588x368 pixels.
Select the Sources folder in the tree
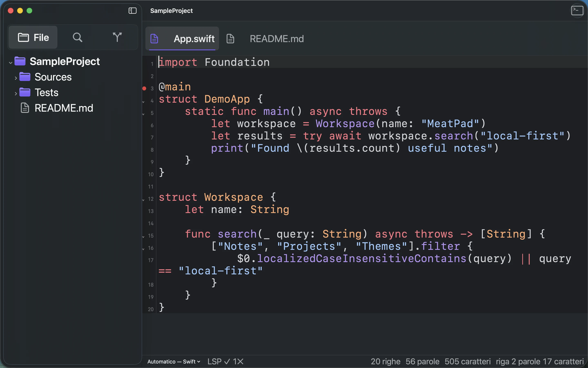point(73,77)
